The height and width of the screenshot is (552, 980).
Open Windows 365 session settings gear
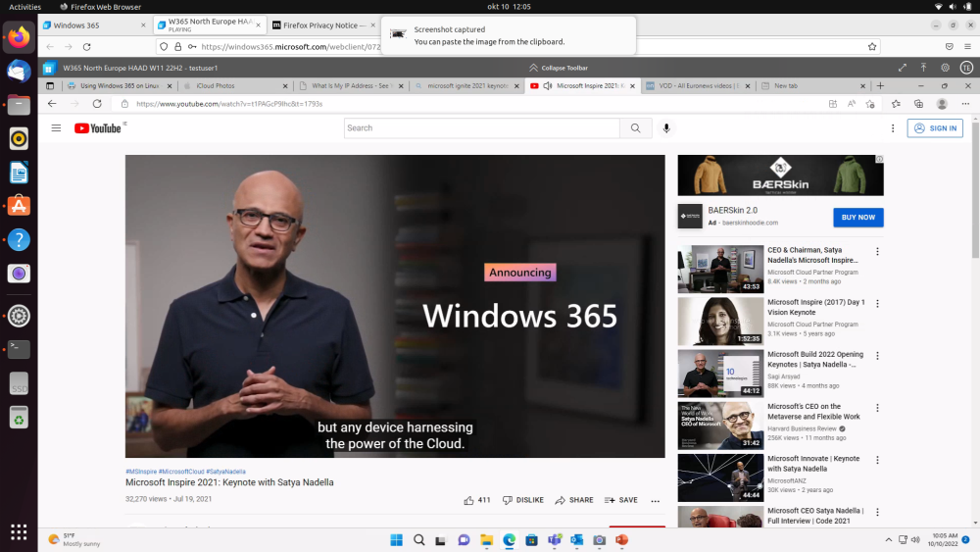[x=945, y=68]
